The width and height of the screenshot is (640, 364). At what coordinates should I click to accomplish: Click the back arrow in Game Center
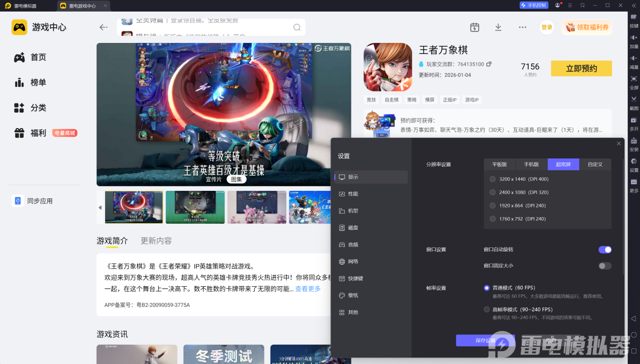coord(104,27)
